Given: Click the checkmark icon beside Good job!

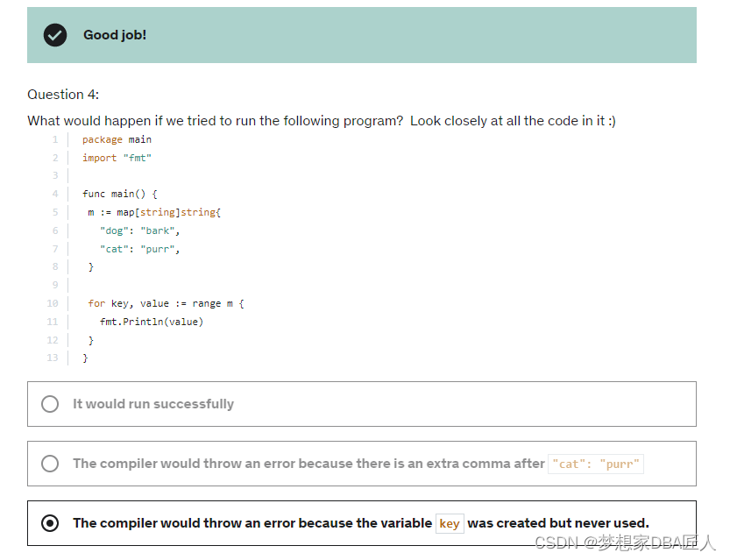Looking at the screenshot, I should pyautogui.click(x=55, y=35).
